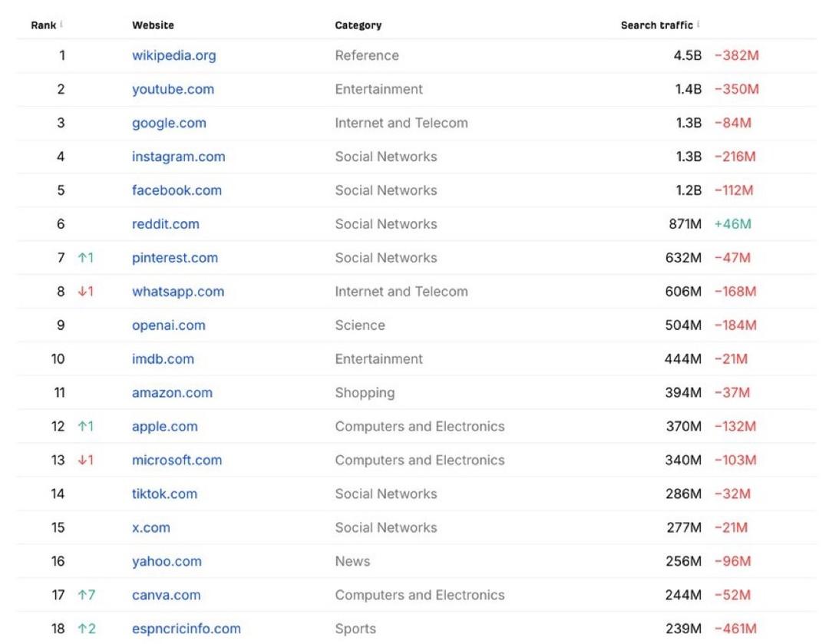This screenshot has width=829, height=644.
Task: Click the Rank column header
Action: (43, 25)
